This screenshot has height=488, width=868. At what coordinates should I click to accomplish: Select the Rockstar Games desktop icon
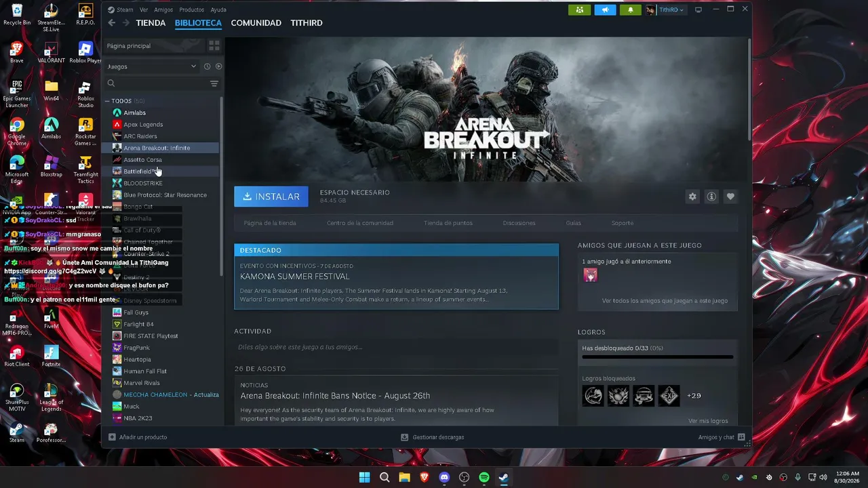click(85, 132)
